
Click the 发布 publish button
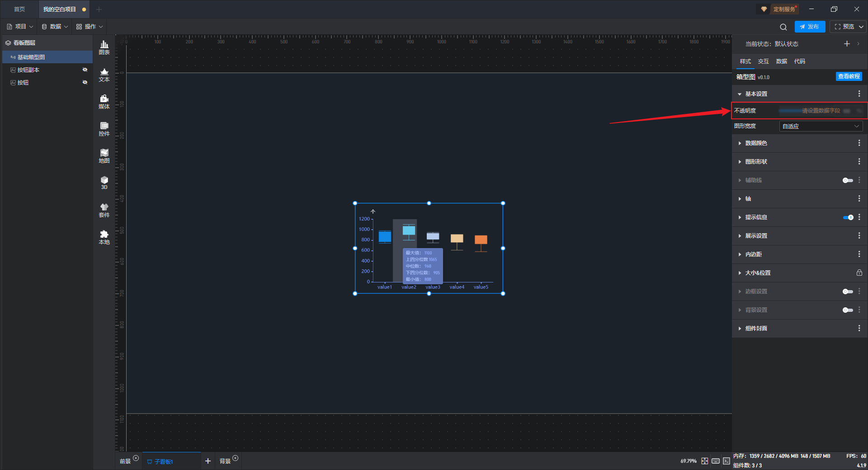tap(810, 27)
